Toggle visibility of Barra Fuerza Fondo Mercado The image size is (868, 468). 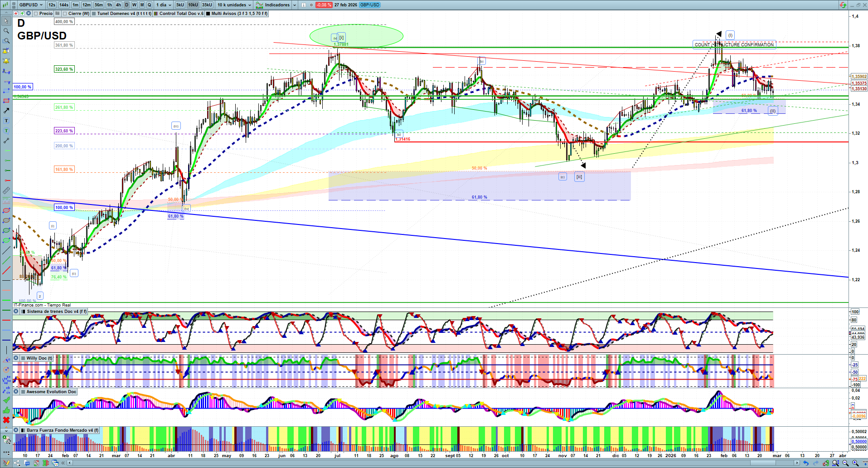pos(16,430)
